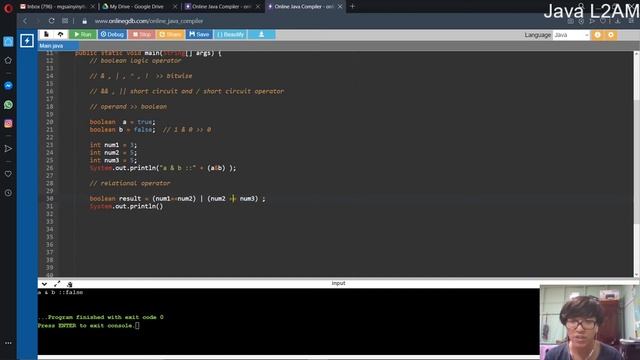Click the orange info icon button
This screenshot has width=640, height=360.
[x=598, y=35]
